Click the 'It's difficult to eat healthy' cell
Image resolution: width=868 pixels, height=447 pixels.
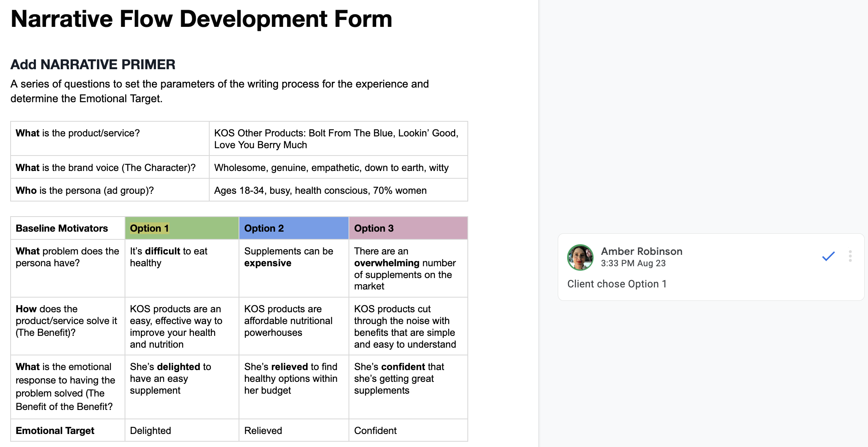point(182,268)
